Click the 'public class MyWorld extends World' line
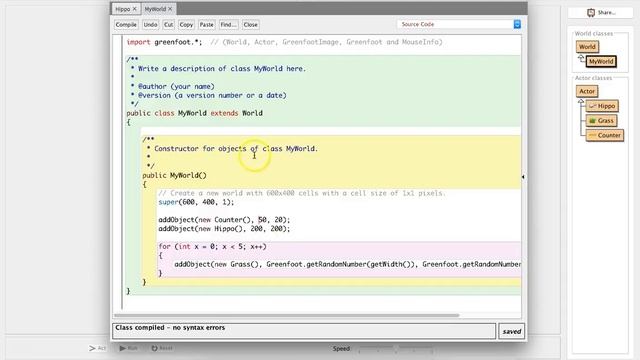Viewport: 640px width, 360px height. coord(194,113)
